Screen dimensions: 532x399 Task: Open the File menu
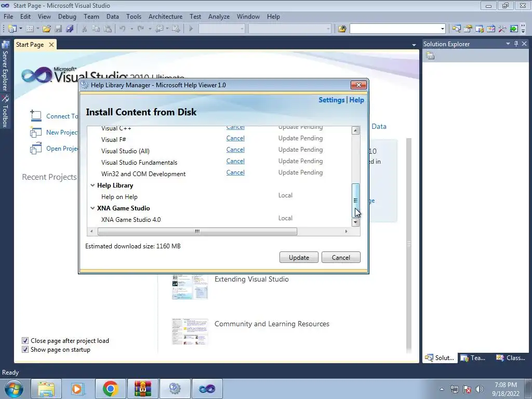point(8,17)
